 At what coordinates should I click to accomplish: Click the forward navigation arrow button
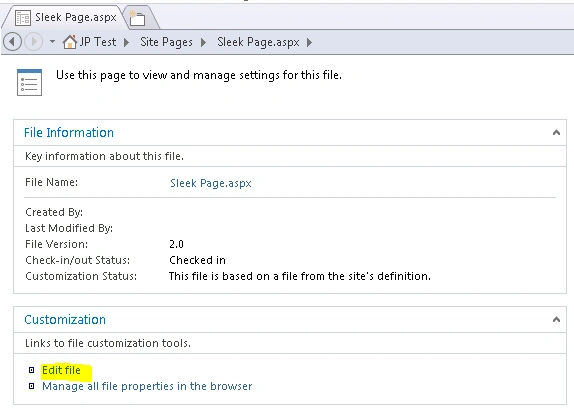[x=34, y=42]
